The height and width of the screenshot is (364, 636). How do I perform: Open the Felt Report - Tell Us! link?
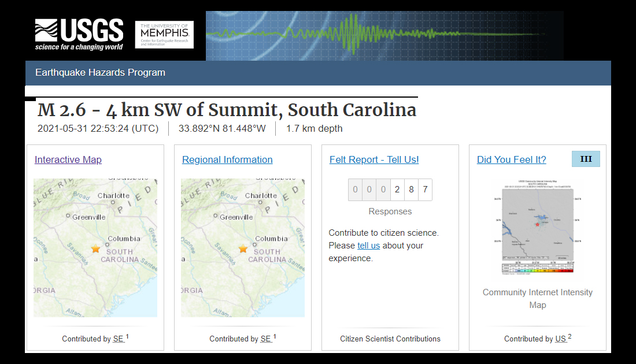[374, 159]
